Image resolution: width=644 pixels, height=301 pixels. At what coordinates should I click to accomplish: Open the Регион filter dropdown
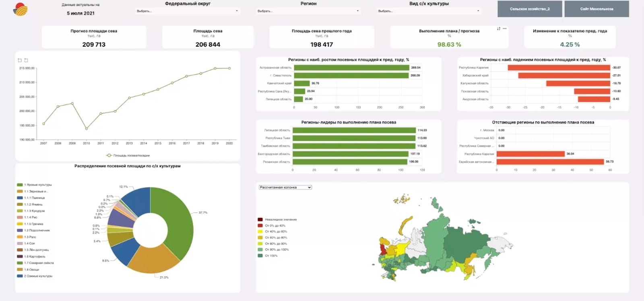point(308,11)
